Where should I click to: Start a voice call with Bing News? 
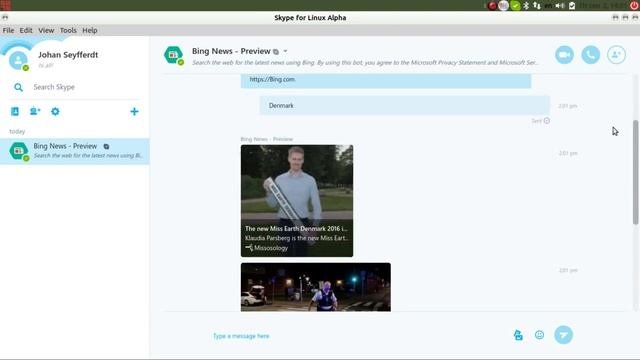tap(590, 55)
